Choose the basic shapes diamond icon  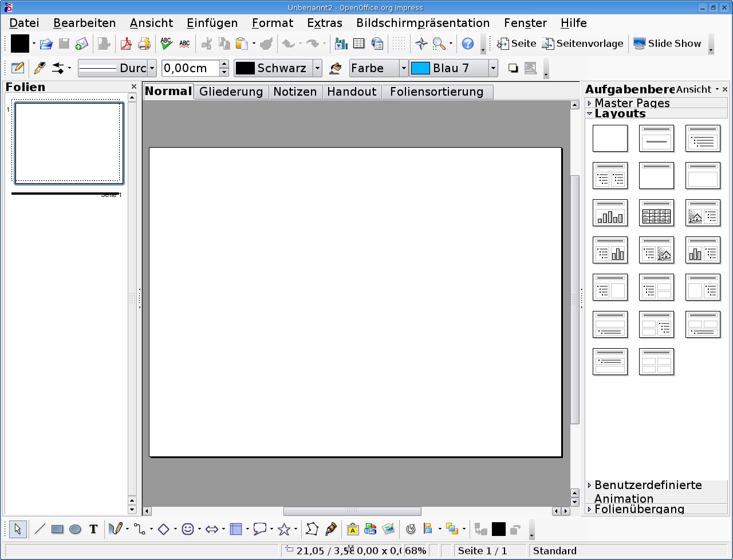pos(163,530)
